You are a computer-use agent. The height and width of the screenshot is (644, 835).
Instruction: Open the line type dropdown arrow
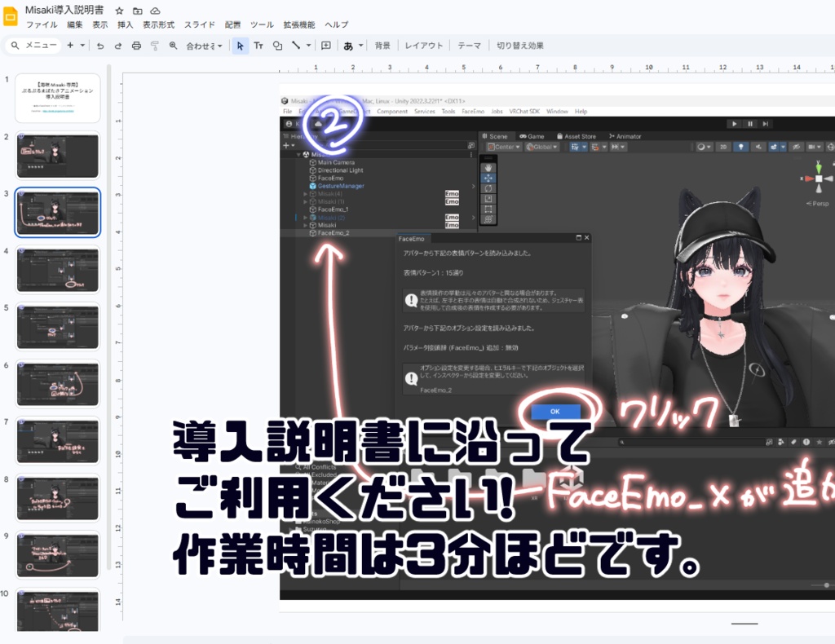(x=308, y=46)
